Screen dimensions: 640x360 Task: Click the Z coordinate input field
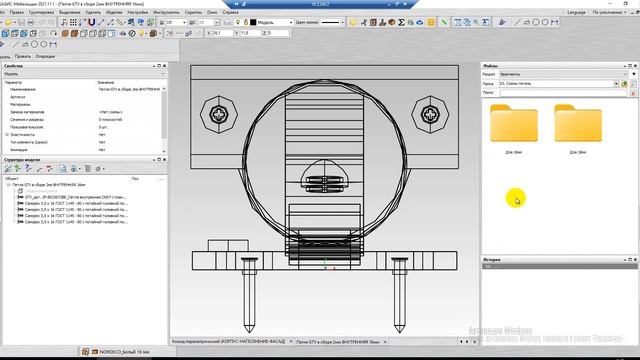(x=278, y=33)
